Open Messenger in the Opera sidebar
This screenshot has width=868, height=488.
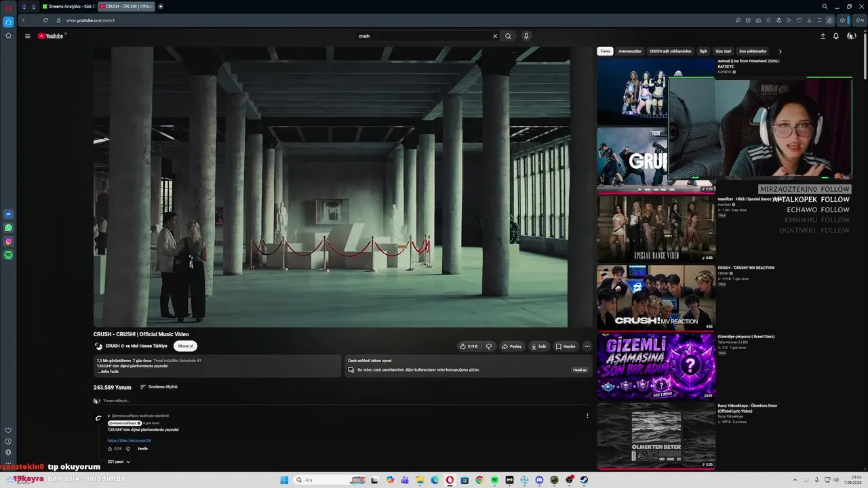coord(8,214)
